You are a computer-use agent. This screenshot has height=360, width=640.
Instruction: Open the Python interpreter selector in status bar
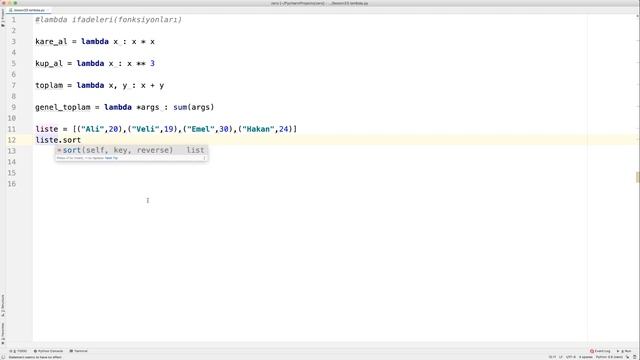(609, 357)
